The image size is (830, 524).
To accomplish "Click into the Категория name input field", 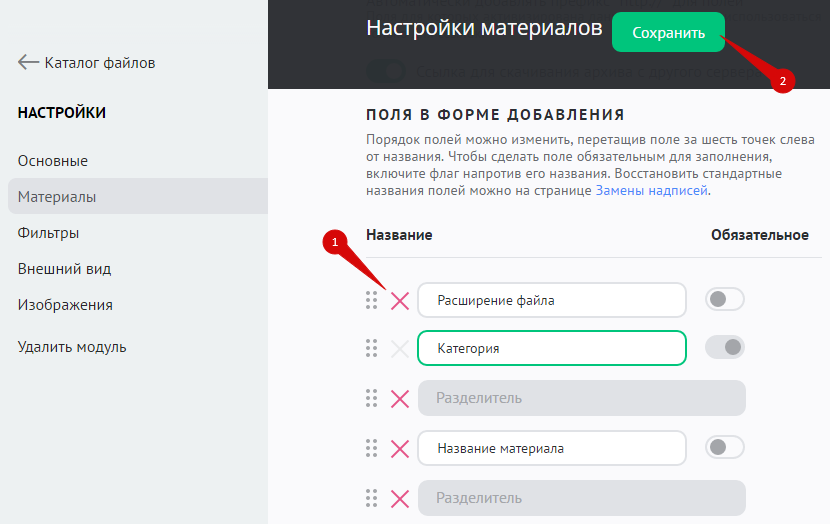I will coord(551,349).
